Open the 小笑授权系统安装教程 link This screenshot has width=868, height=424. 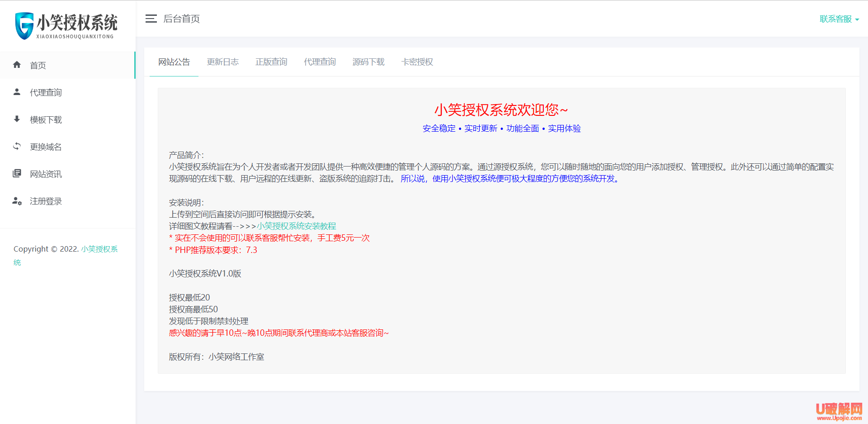tap(296, 226)
